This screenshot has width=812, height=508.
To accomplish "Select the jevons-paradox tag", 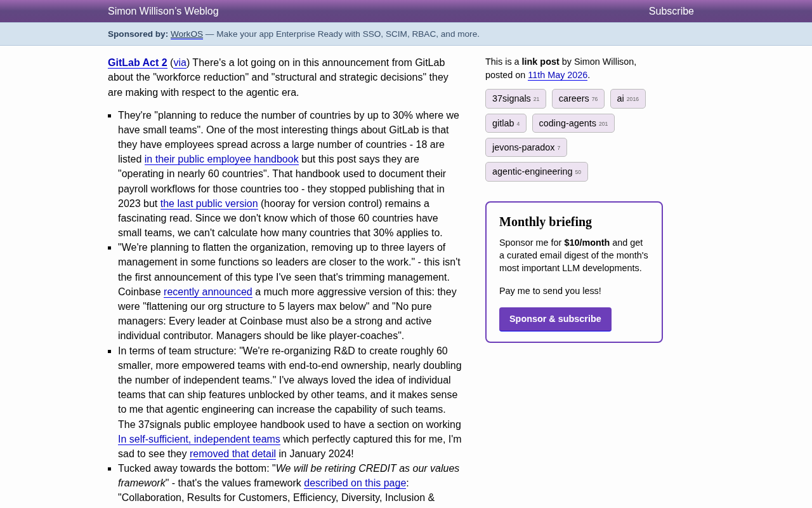I will click(526, 147).
